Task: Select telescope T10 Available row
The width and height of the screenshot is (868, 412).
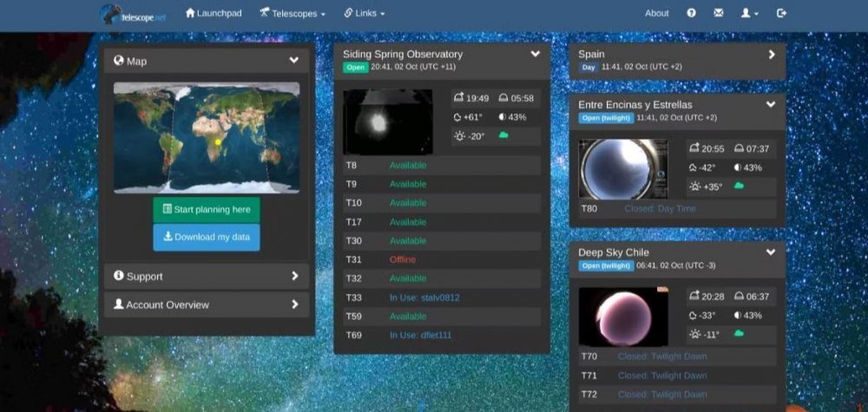Action: [x=443, y=203]
